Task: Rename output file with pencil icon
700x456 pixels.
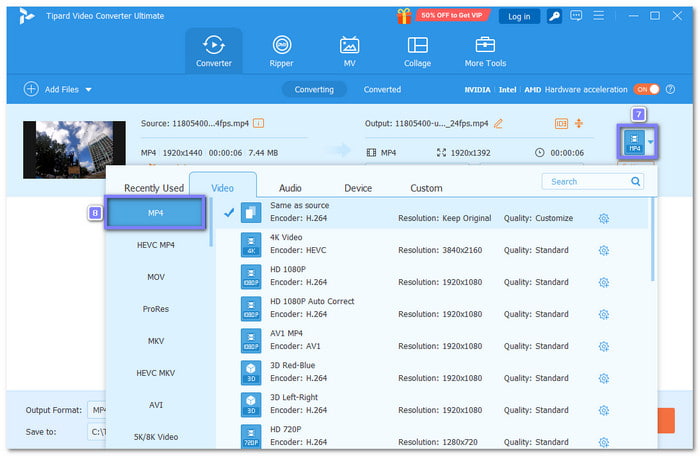Action: click(498, 123)
